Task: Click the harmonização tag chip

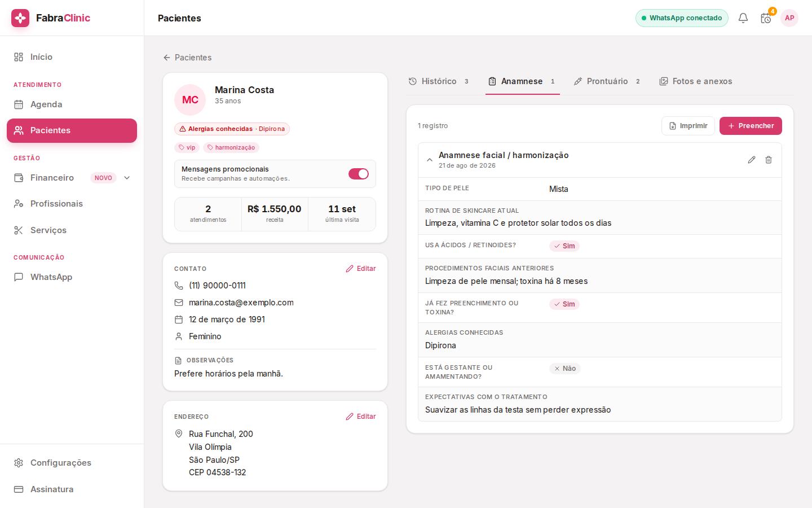Action: coord(231,148)
